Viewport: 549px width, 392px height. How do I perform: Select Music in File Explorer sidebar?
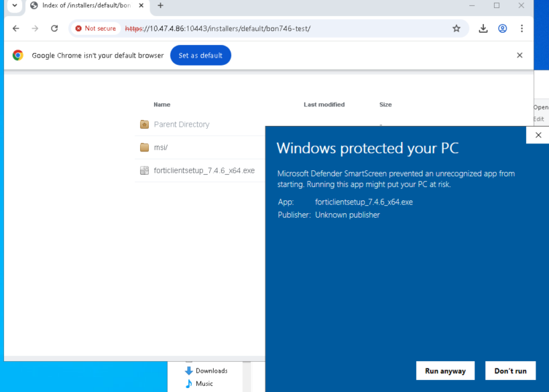coord(204,383)
